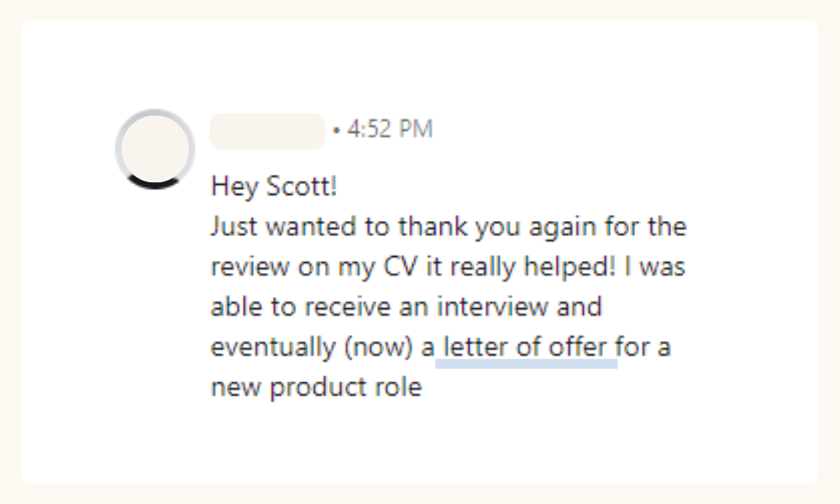Image resolution: width=840 pixels, height=504 pixels.
Task: Click the word "interview" in the message
Action: [x=492, y=307]
